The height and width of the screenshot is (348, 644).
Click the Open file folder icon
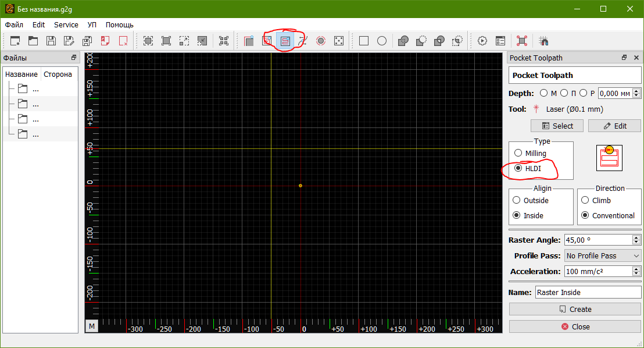point(33,41)
